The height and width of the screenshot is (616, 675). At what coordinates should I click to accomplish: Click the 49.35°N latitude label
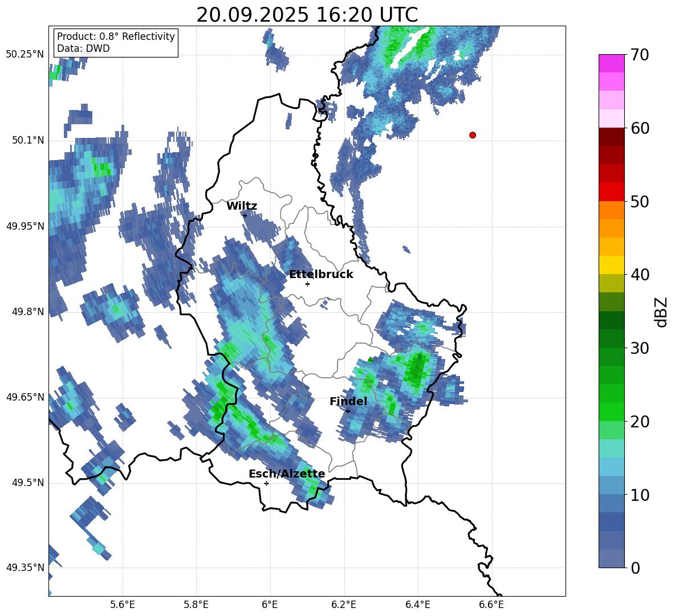click(x=25, y=568)
